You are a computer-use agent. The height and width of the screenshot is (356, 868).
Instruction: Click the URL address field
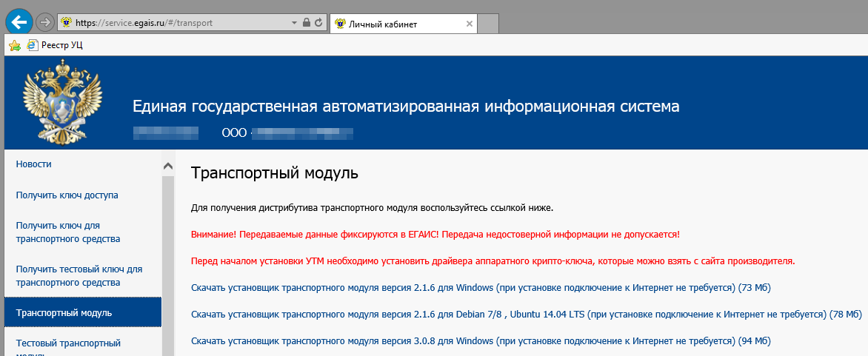coord(178,23)
